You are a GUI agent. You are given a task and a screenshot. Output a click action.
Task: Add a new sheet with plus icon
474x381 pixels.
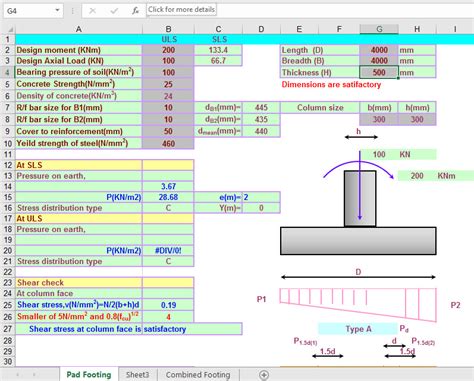point(264,375)
